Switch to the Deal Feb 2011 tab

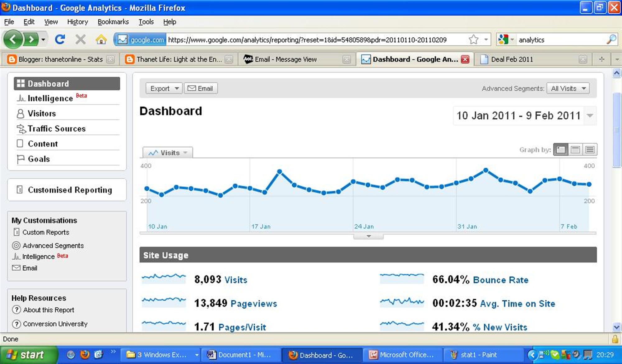(534, 59)
